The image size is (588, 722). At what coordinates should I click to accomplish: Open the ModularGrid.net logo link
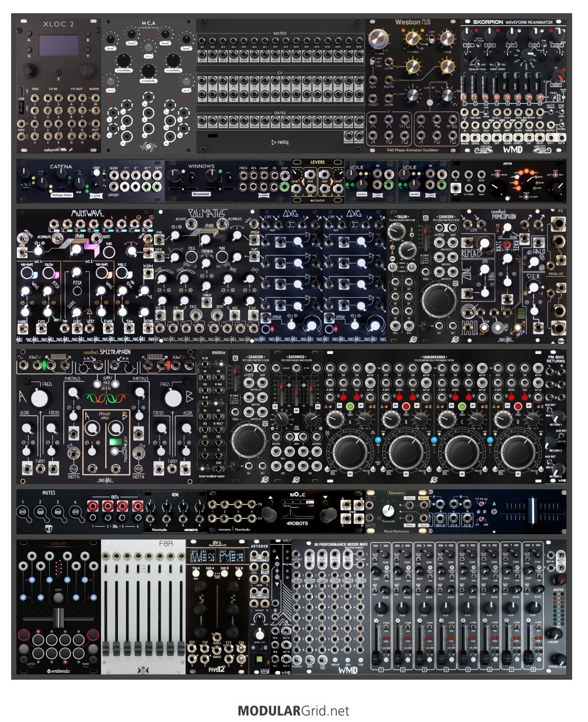[293, 710]
